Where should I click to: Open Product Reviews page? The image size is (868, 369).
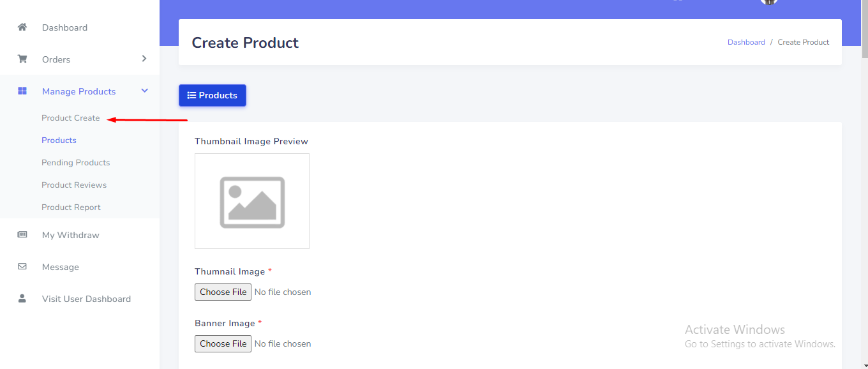point(74,185)
